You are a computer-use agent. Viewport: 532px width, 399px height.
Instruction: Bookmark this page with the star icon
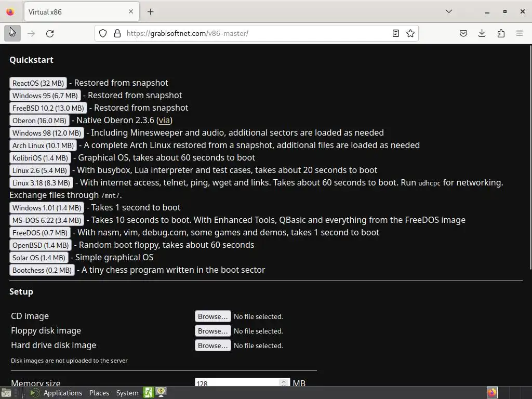pos(410,33)
